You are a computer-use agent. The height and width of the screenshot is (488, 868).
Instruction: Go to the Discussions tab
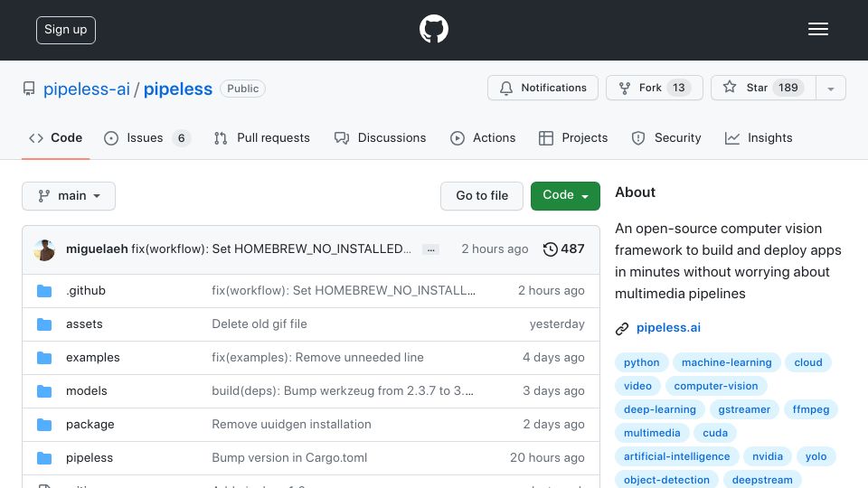tap(381, 137)
